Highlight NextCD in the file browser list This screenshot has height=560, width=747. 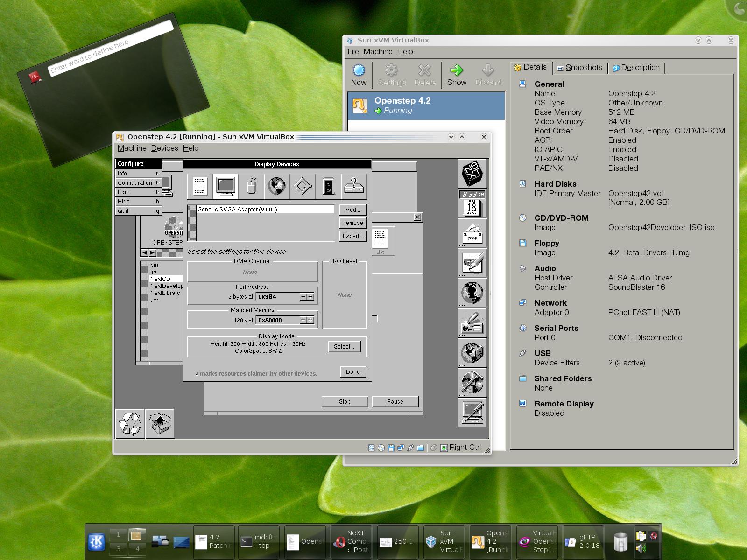[x=159, y=278]
